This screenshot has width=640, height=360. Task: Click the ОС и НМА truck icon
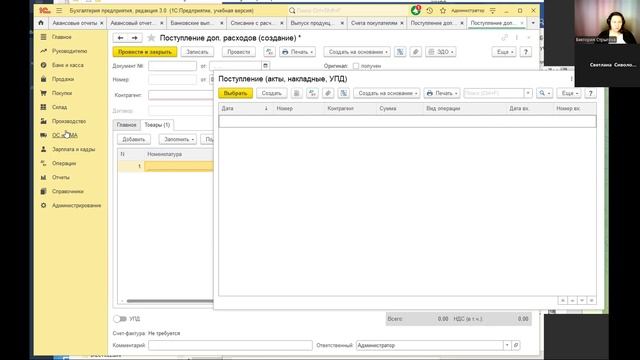pos(44,135)
